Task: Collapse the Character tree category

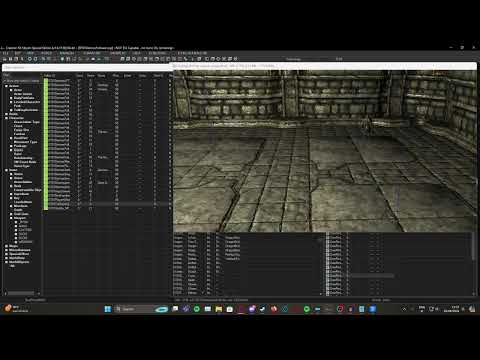Action: coord(6,118)
